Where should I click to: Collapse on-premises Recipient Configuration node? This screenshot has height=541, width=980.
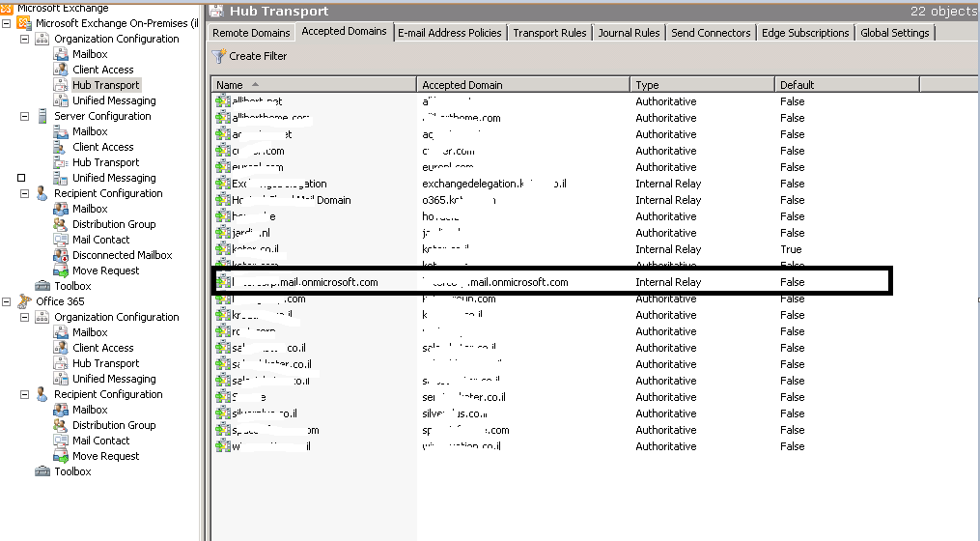point(24,194)
